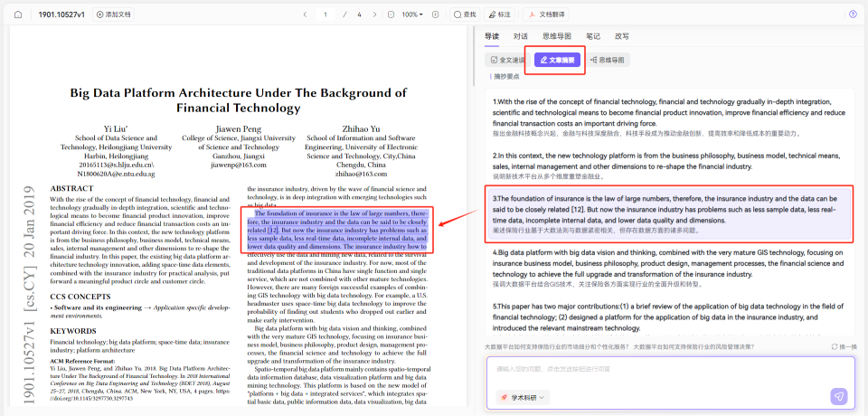Viewport: 868px width, 416px height.
Task: Click the 摘抄要点 label
Action: (506, 77)
